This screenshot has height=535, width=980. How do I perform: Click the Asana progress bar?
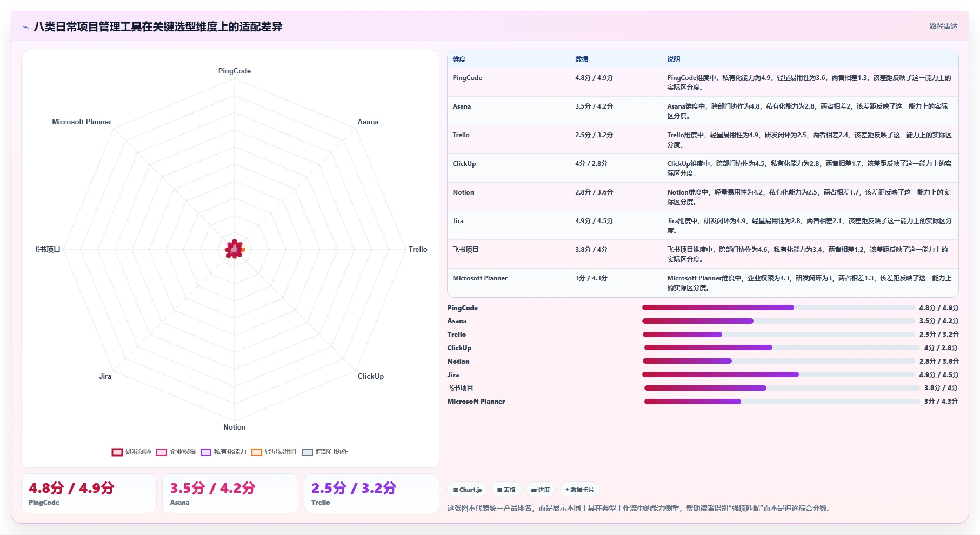point(778,321)
